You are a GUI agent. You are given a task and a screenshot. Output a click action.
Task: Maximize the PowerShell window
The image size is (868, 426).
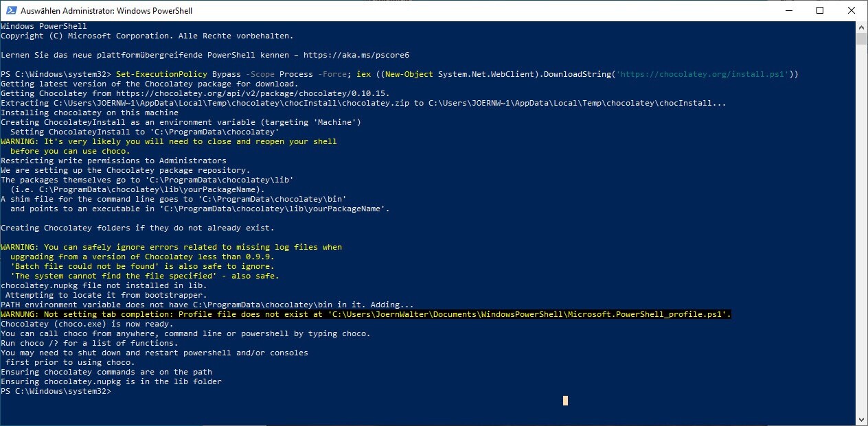click(820, 10)
